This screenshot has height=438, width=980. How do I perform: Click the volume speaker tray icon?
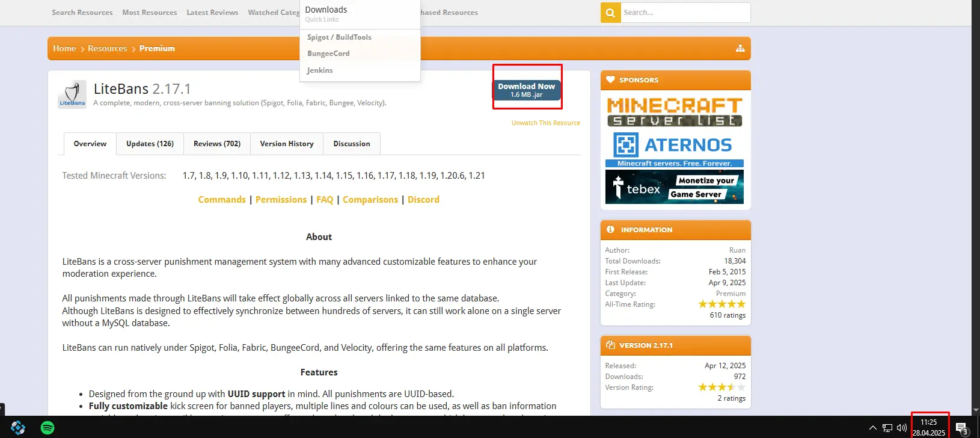(x=902, y=428)
